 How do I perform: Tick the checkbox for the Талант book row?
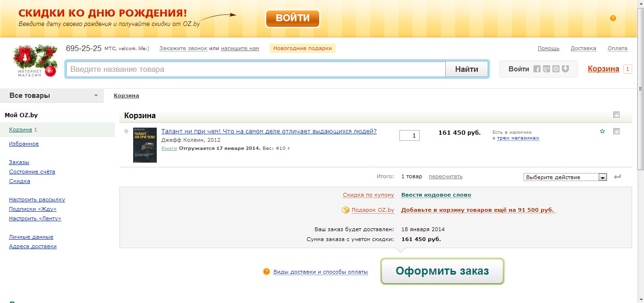click(616, 131)
